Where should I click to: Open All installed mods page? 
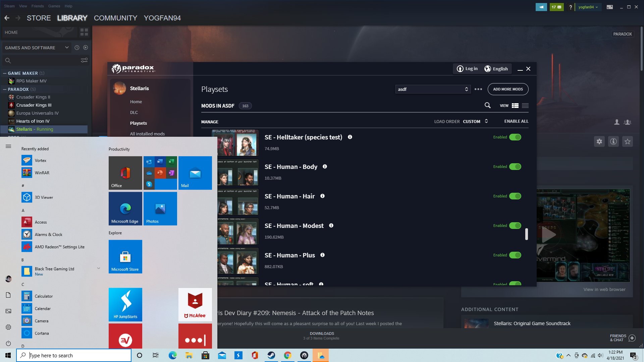(x=147, y=134)
